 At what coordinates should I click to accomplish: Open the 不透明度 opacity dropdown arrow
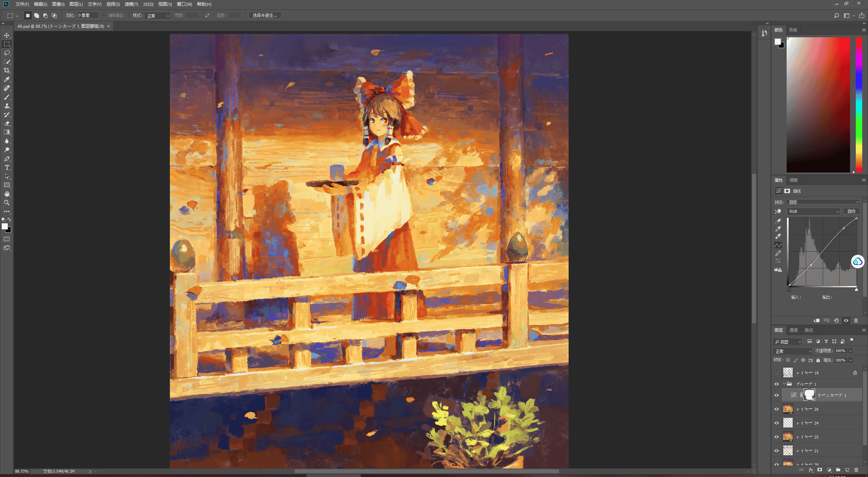pyautogui.click(x=851, y=351)
